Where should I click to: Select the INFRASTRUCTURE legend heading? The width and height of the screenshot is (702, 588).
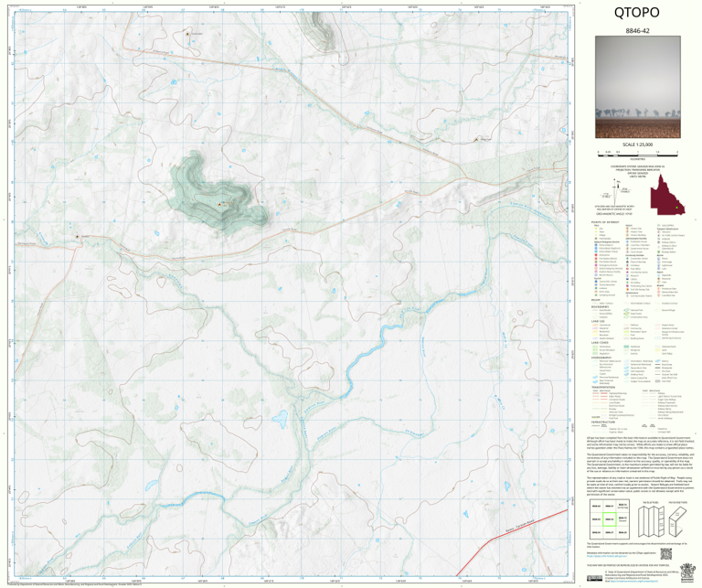coord(602,422)
